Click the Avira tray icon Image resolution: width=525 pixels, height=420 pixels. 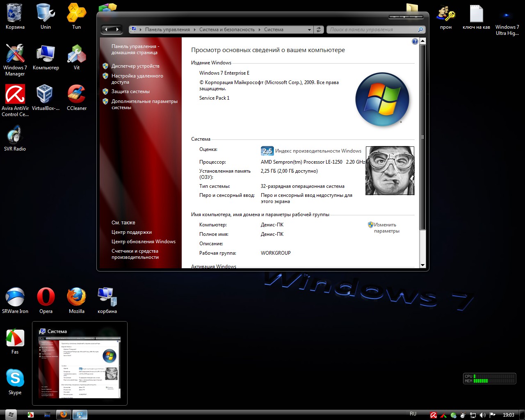434,415
